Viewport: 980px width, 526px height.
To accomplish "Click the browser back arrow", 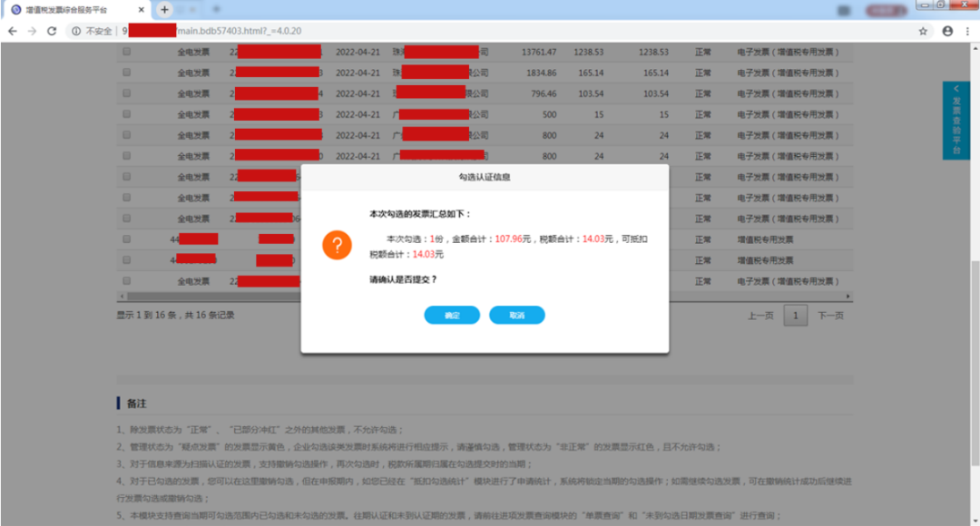I will (12, 31).
